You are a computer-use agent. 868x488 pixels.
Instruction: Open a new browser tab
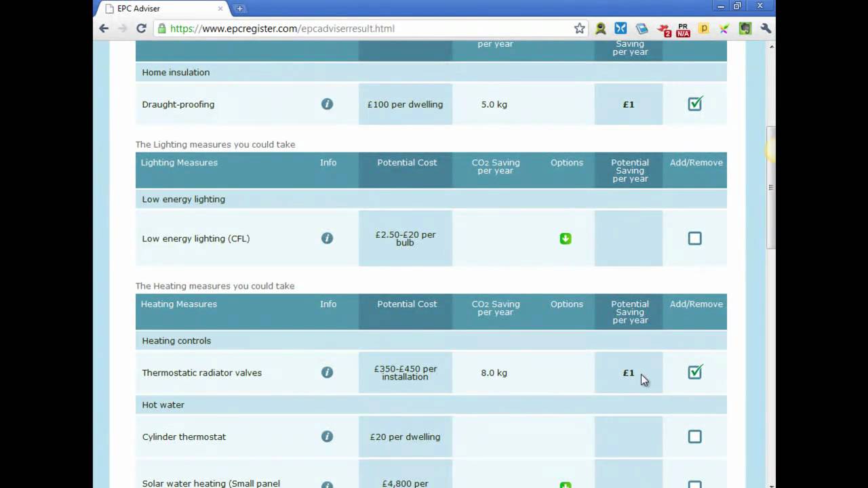[x=239, y=9]
